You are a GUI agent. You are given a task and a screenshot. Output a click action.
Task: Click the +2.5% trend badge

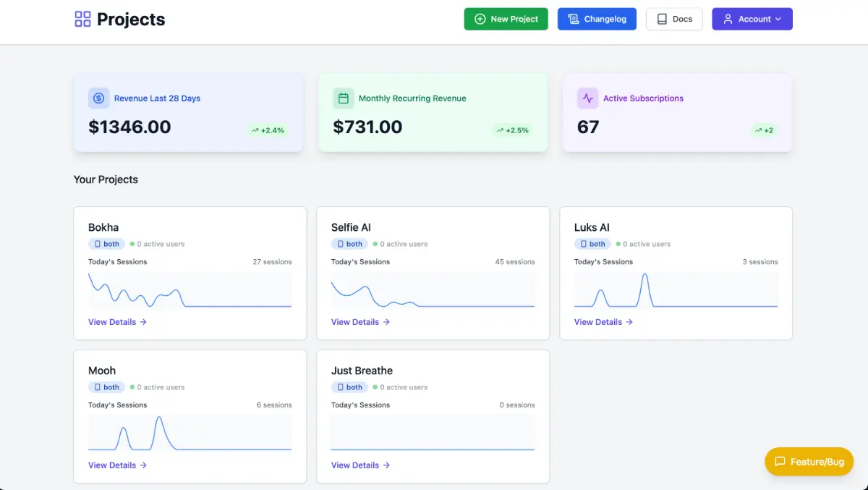pos(512,130)
